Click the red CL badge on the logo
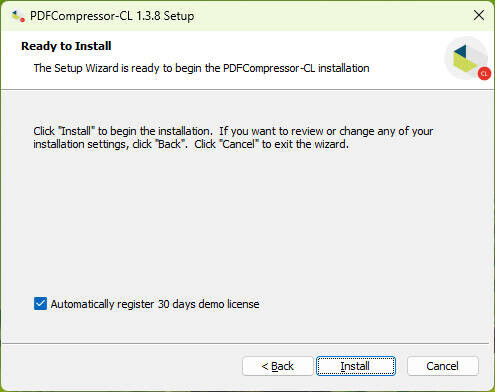The width and height of the screenshot is (495, 392). click(484, 74)
